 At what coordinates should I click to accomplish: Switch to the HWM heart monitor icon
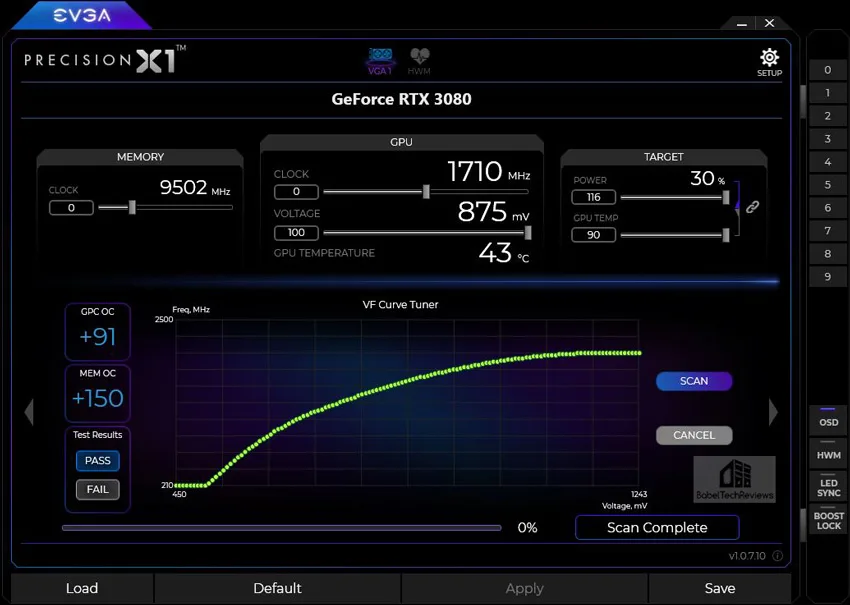[419, 61]
